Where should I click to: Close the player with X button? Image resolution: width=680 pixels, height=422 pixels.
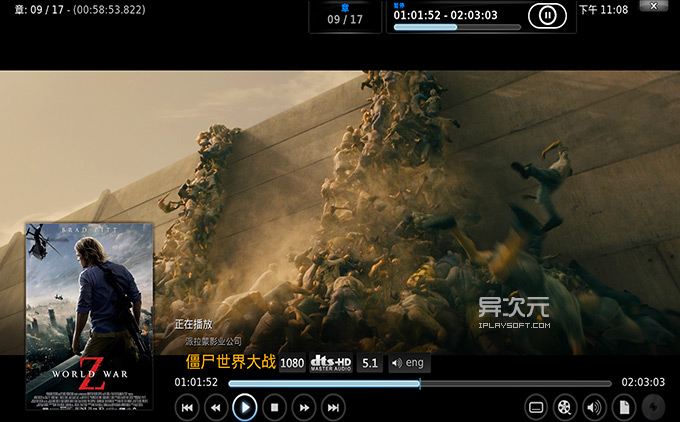[654, 6]
